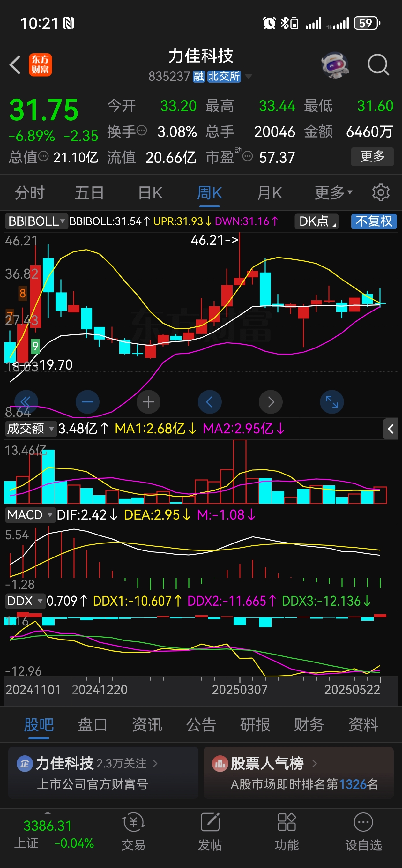Select the 周K chart tab

(209, 193)
